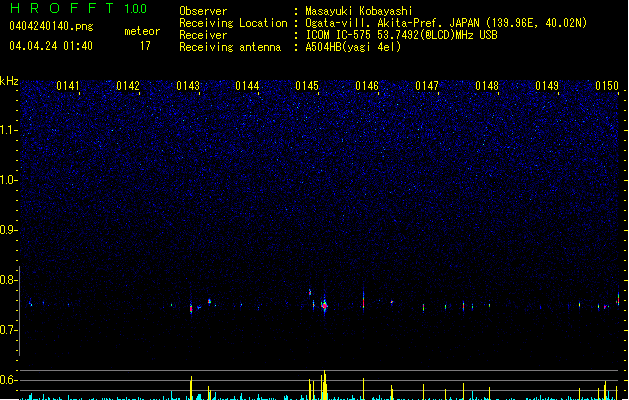The width and height of the screenshot is (629, 400).
Task: Click the Receiving Location text Ogata-vill. Akita-Pref.
Action: coord(372,23)
